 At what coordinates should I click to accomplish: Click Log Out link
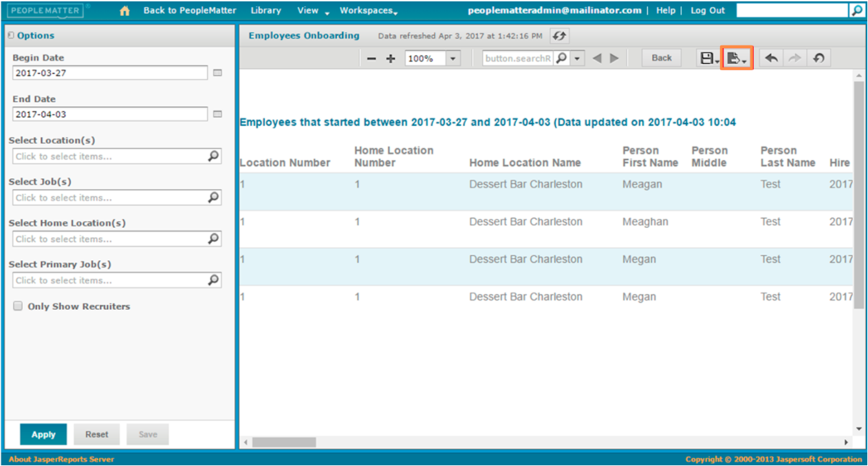(x=708, y=11)
